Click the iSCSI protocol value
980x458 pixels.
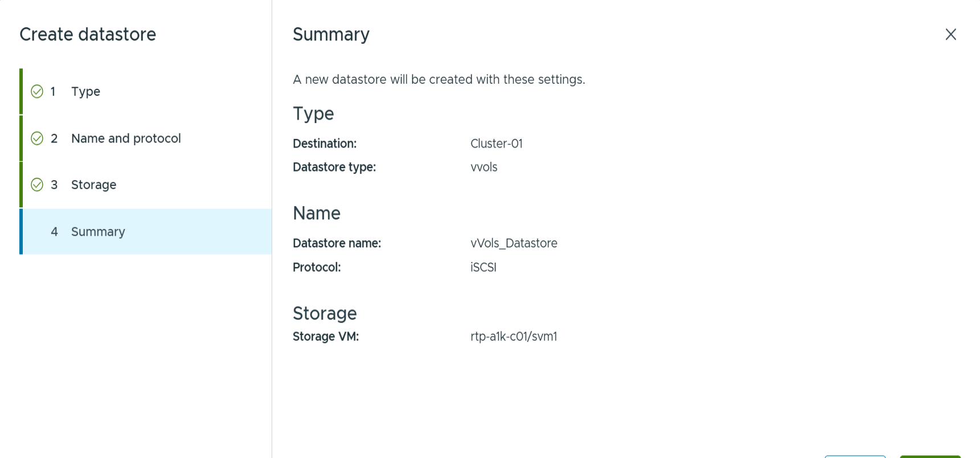(483, 267)
